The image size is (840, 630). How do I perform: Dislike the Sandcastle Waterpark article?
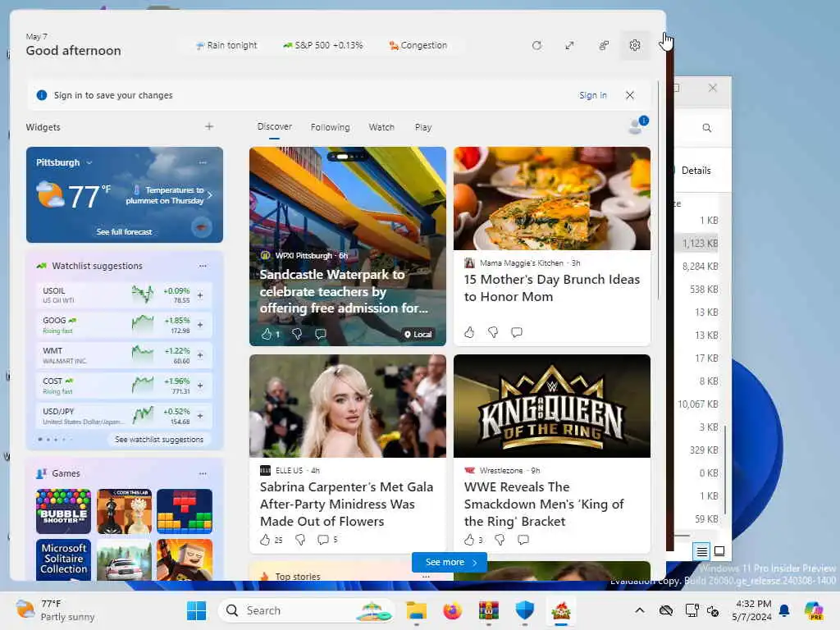point(297,335)
